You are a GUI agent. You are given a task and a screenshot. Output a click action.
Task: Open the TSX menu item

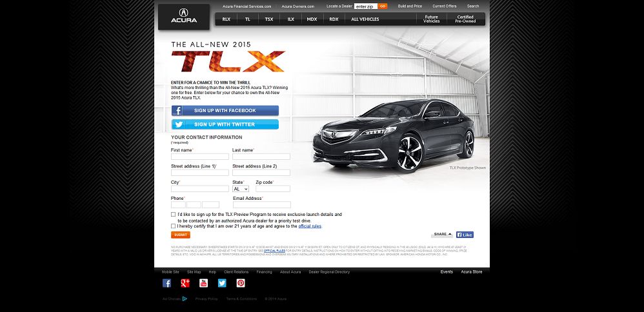pos(269,19)
